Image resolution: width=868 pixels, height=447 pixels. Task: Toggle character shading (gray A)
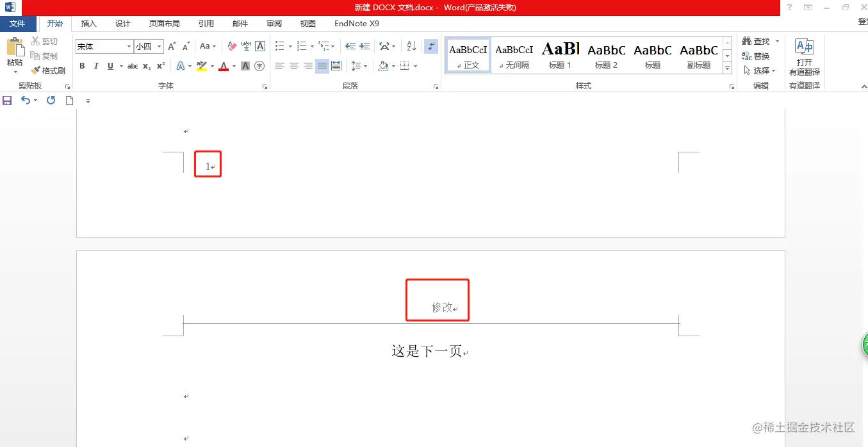pos(245,66)
